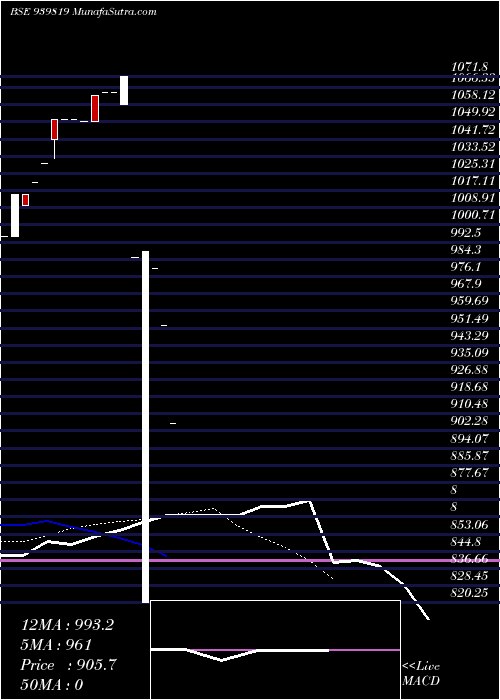Click the 967.9 price axis label
This screenshot has height=700, width=500.
[x=466, y=284]
